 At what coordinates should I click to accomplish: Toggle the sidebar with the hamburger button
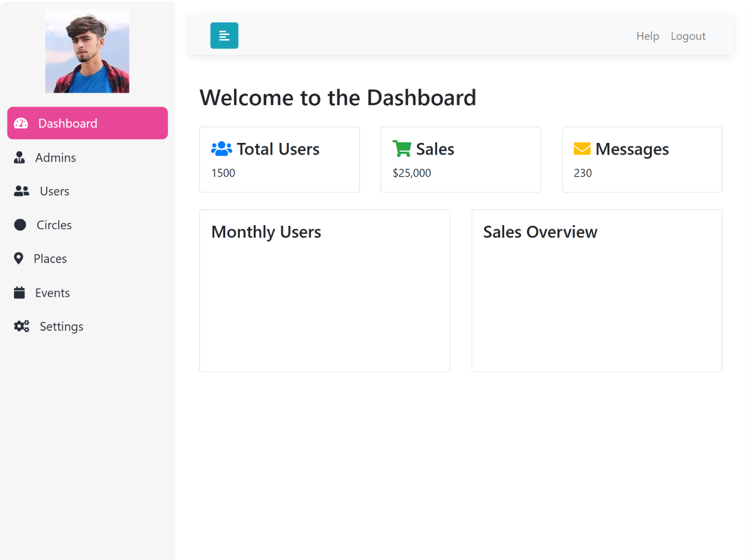point(224,36)
